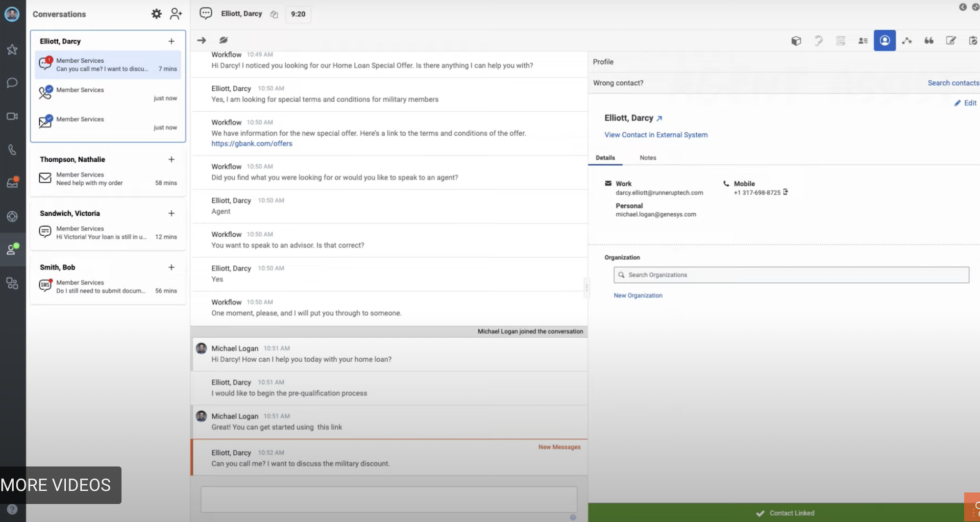This screenshot has height=522, width=980.
Task: Click the panel divider handle beside chat
Action: coord(587,287)
